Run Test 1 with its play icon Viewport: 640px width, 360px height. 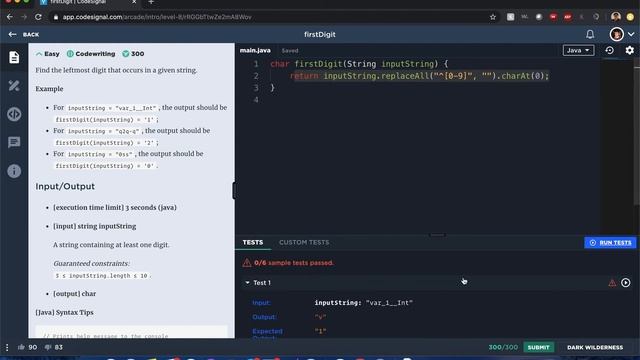pos(625,282)
